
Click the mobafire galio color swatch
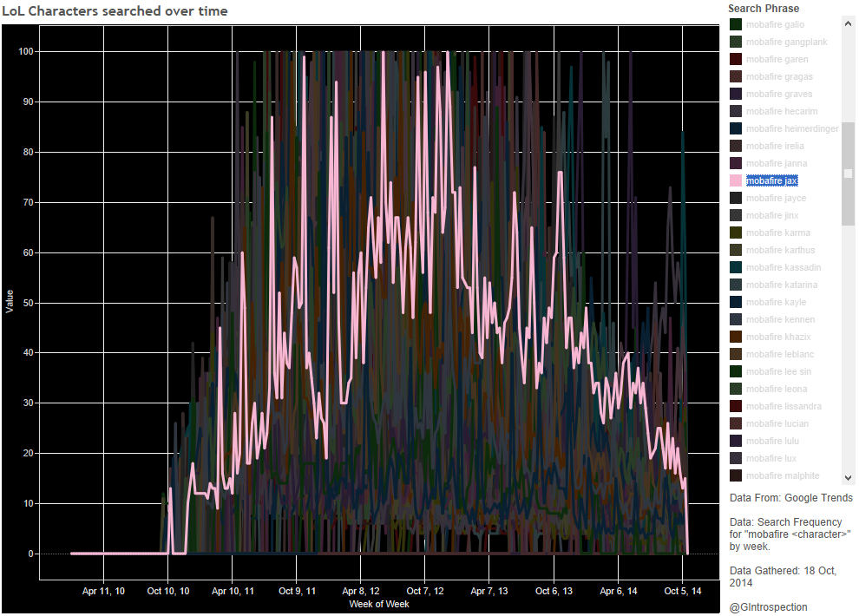click(736, 24)
